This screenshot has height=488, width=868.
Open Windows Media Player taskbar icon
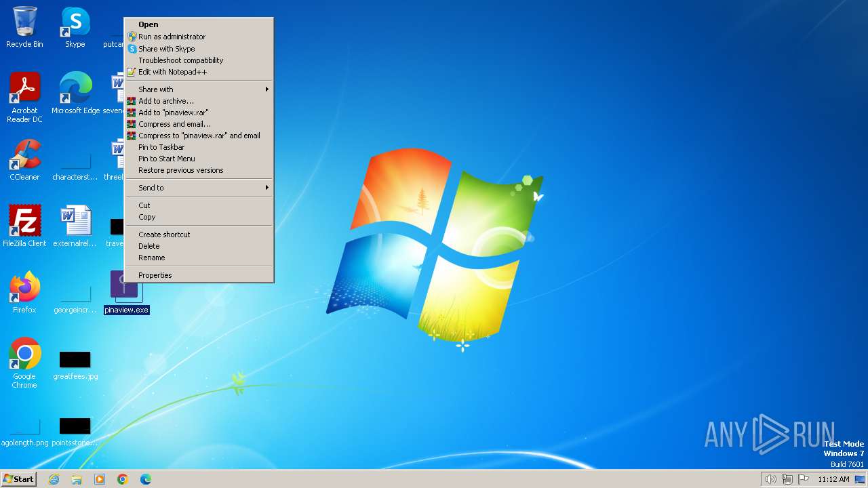(x=100, y=479)
